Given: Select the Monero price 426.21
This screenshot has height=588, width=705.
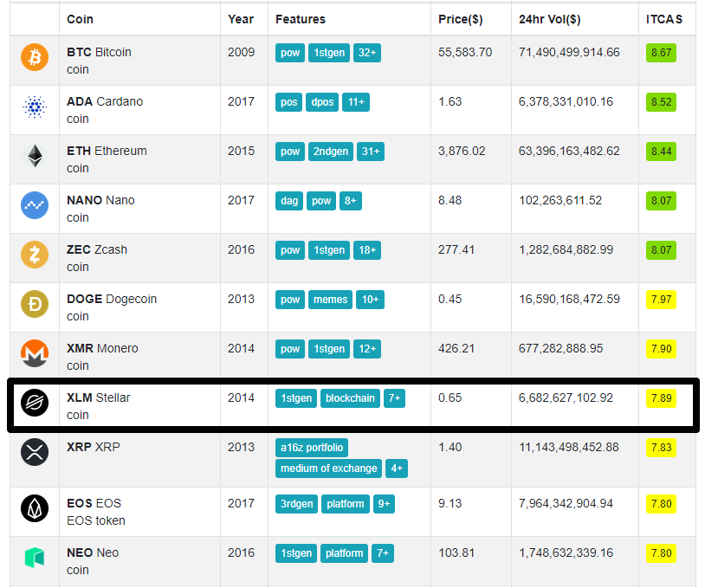Looking at the screenshot, I should click(456, 349).
